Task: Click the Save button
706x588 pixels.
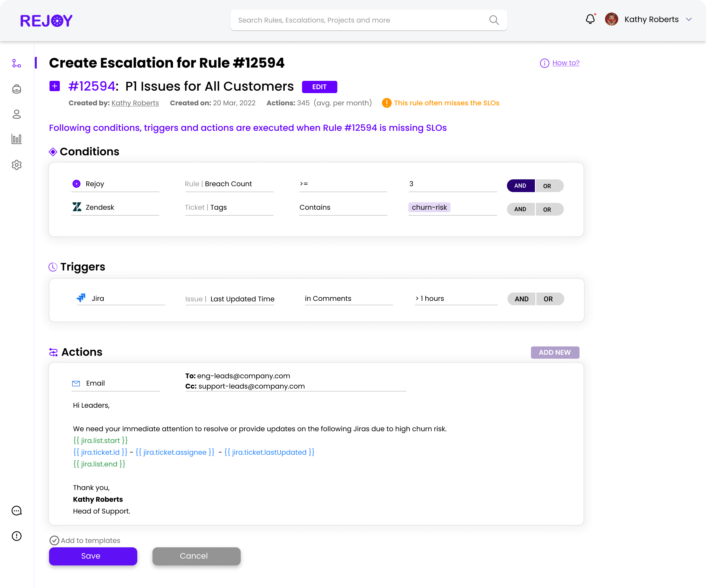Action: 93,556
